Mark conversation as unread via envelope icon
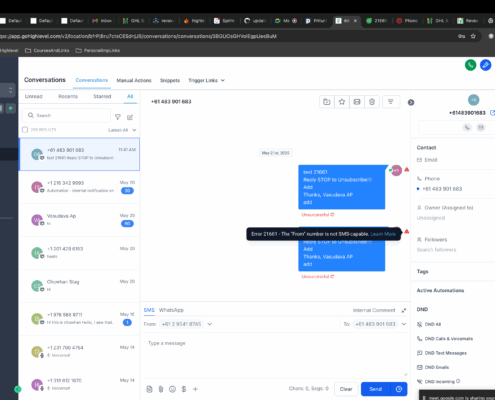Screen dimensions: 495x400 pos(357,102)
